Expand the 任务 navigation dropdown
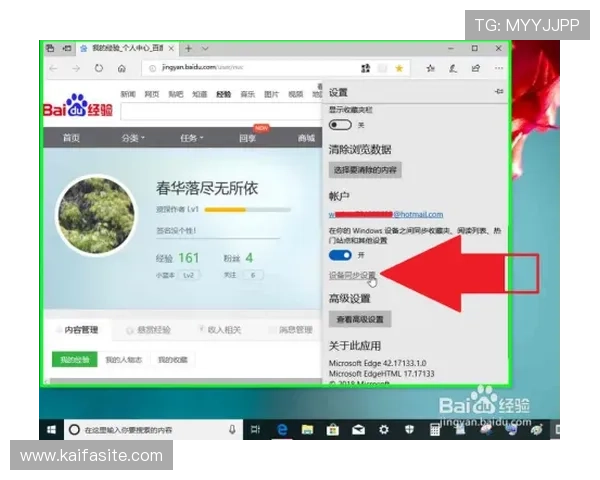Screen dimensions: 600x480 pyautogui.click(x=192, y=138)
